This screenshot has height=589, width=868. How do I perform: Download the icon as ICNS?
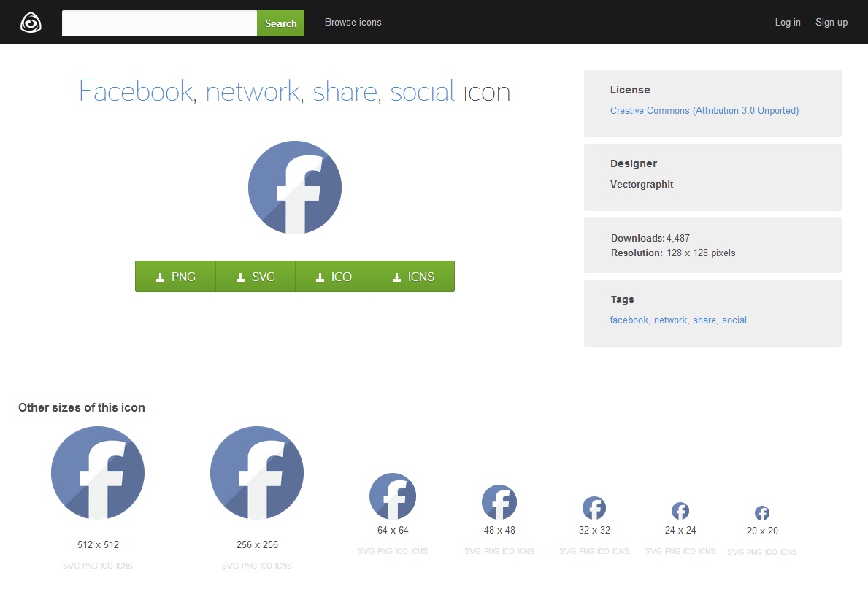point(413,276)
